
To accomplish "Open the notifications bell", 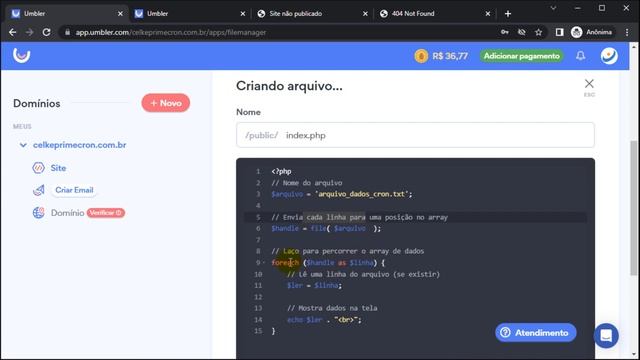I will point(580,56).
